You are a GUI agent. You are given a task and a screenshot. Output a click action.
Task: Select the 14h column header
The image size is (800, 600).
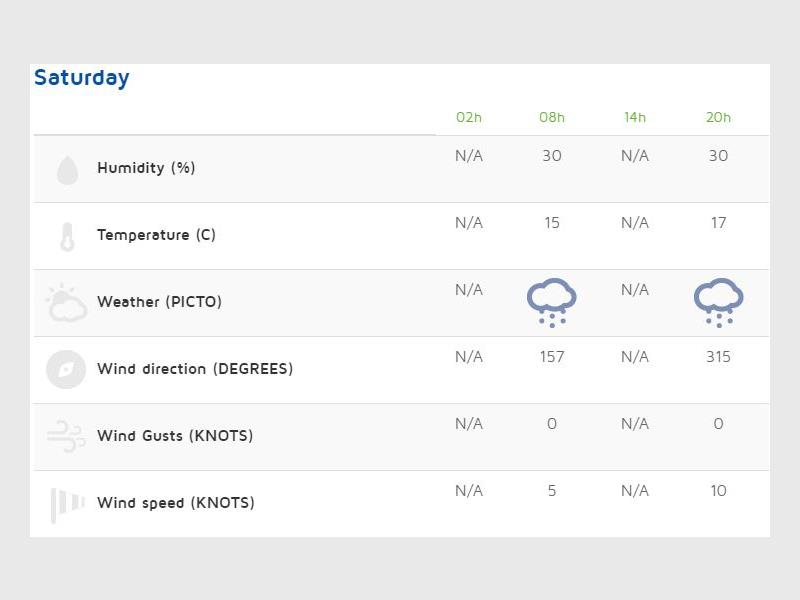pos(635,117)
